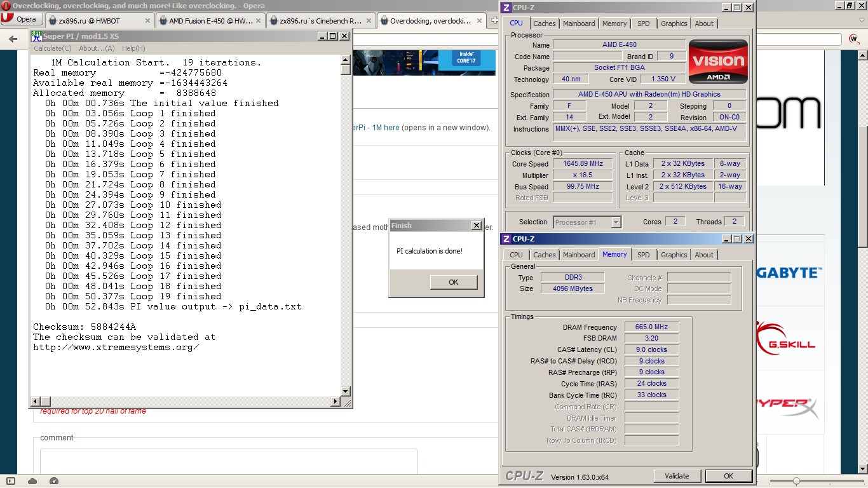Click OK button in lower CPU-Z window
Viewport: 868px width, 488px height.
tap(728, 476)
